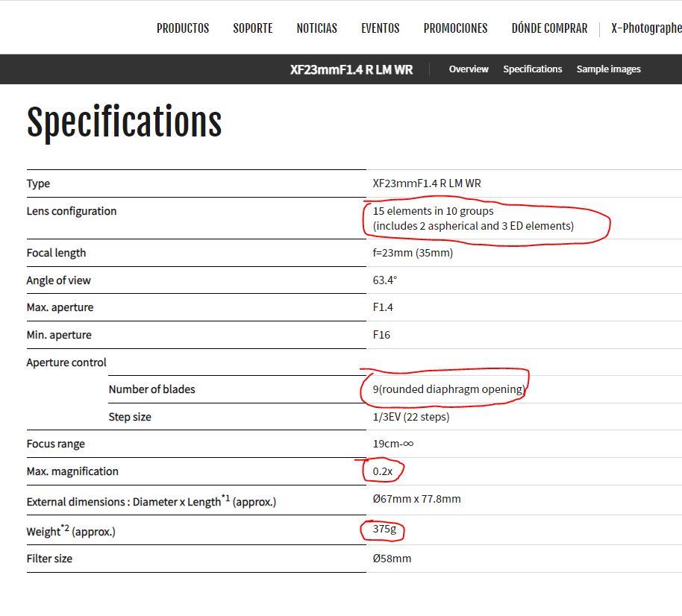682x616 pixels.
Task: Open the PRODUCTOS menu
Action: (183, 28)
